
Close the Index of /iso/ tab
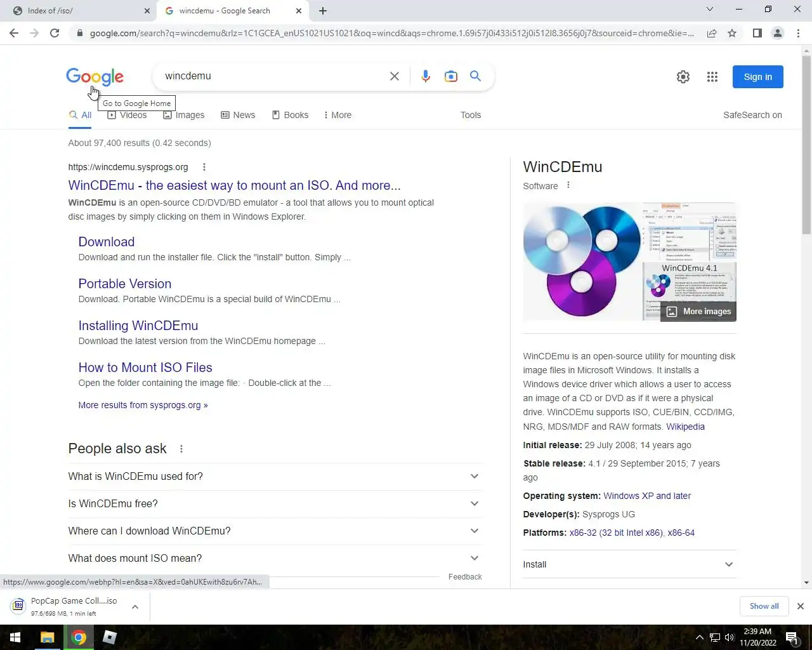point(147,11)
